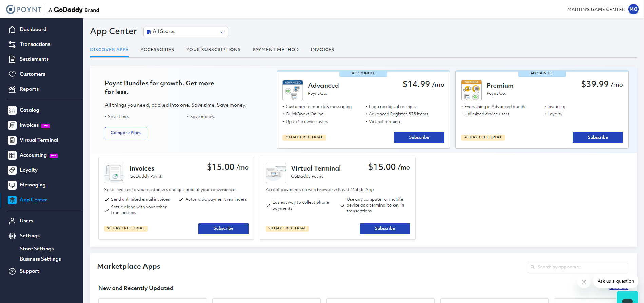The height and width of the screenshot is (303, 644).
Task: Click the Transactions arrows icon
Action: tap(12, 44)
